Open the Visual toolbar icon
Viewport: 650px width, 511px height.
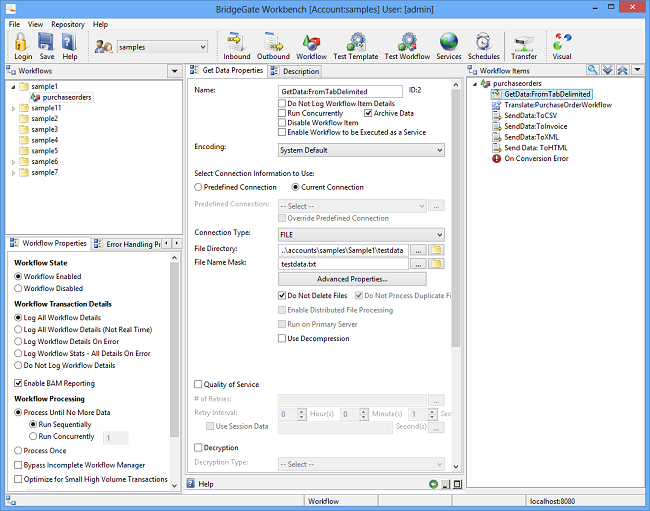point(562,42)
